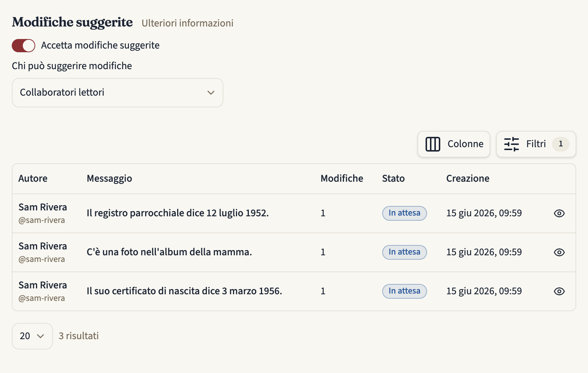View the suggestion about foto nell'album
588x373 pixels.
point(559,252)
